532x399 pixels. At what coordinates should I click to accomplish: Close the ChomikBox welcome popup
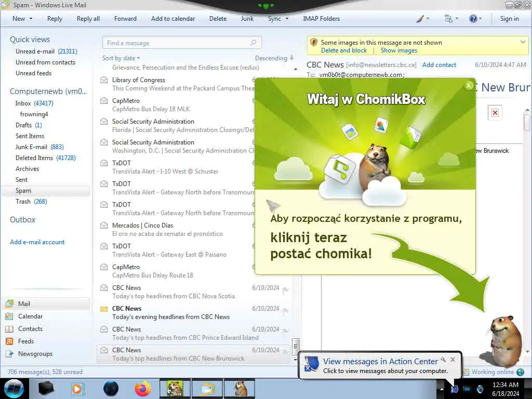(x=469, y=86)
